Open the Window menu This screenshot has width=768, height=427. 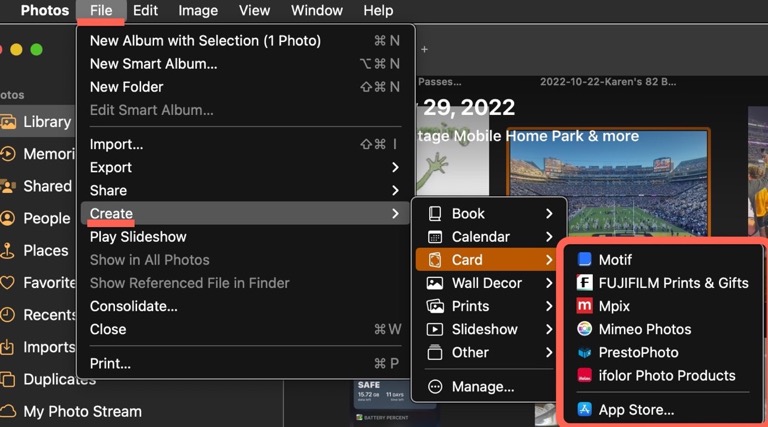point(316,11)
